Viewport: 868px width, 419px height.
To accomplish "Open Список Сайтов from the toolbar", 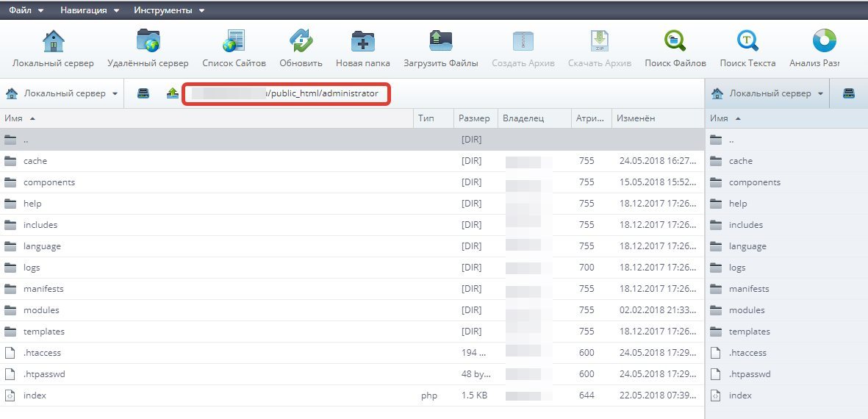I will (234, 41).
